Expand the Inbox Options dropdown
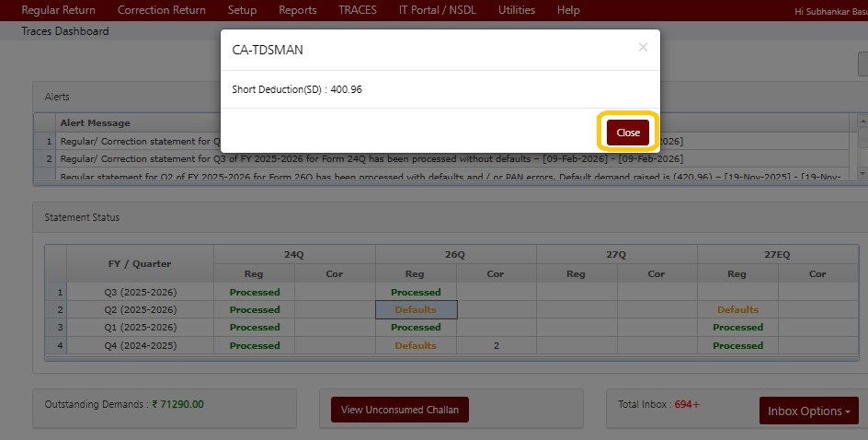This screenshot has width=868, height=440. tap(808, 411)
